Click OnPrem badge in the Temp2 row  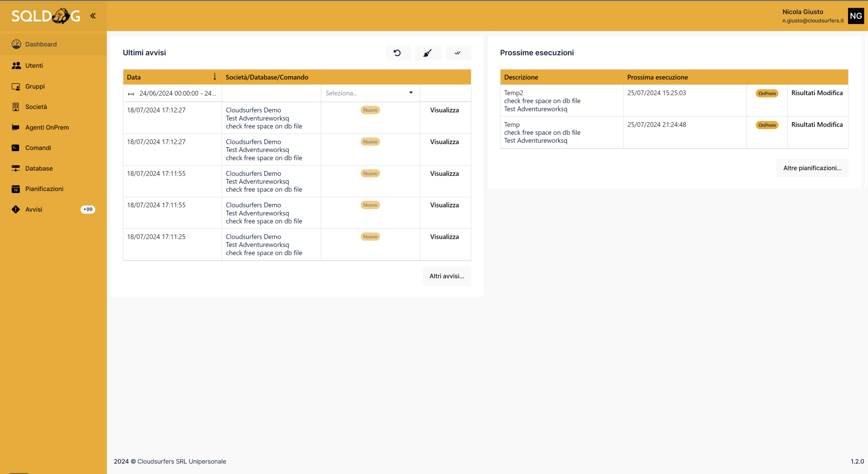tap(767, 94)
